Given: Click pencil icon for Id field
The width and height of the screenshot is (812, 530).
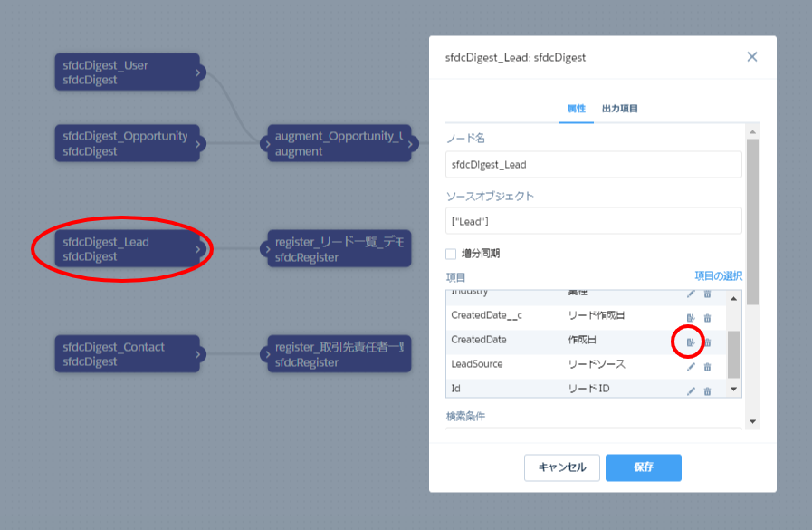Looking at the screenshot, I should [x=691, y=390].
